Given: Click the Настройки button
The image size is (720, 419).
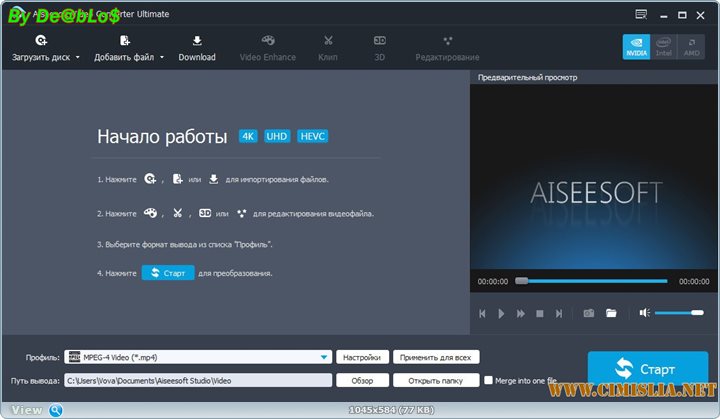Looking at the screenshot, I should [x=361, y=357].
